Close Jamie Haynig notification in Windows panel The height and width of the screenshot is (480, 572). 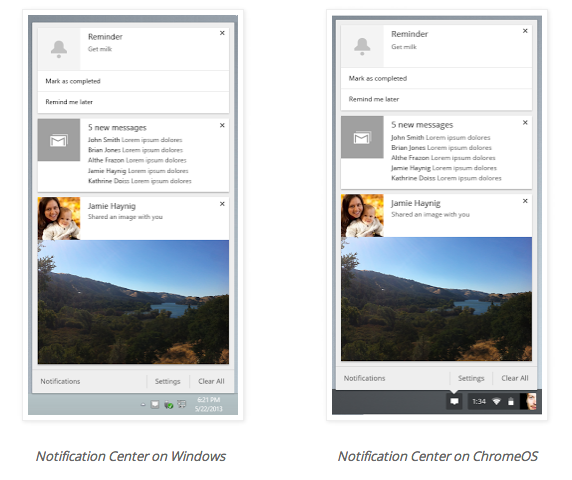[222, 204]
